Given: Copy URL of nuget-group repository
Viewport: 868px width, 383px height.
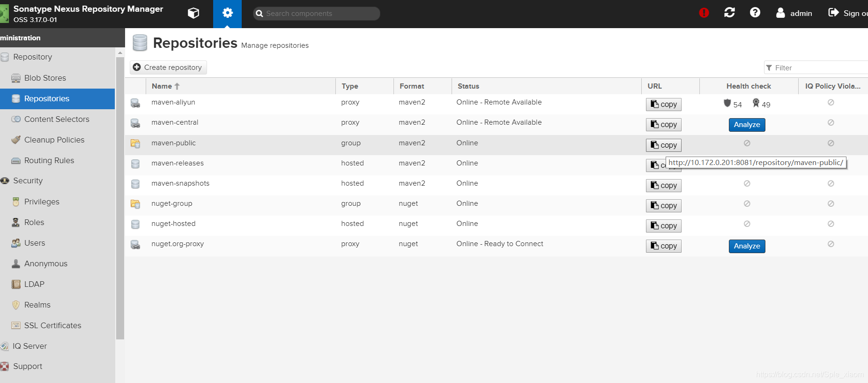Looking at the screenshot, I should click(x=663, y=206).
